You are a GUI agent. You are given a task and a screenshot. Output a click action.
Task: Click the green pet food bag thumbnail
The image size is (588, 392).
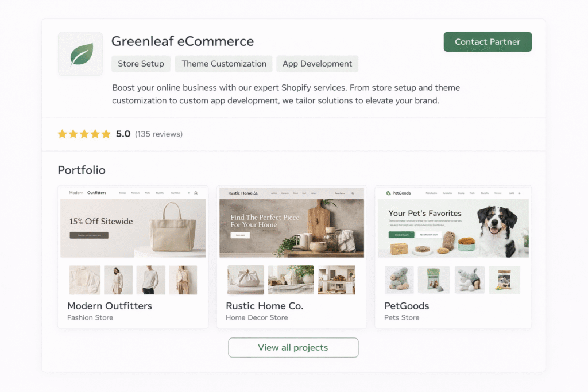pyautogui.click(x=434, y=280)
